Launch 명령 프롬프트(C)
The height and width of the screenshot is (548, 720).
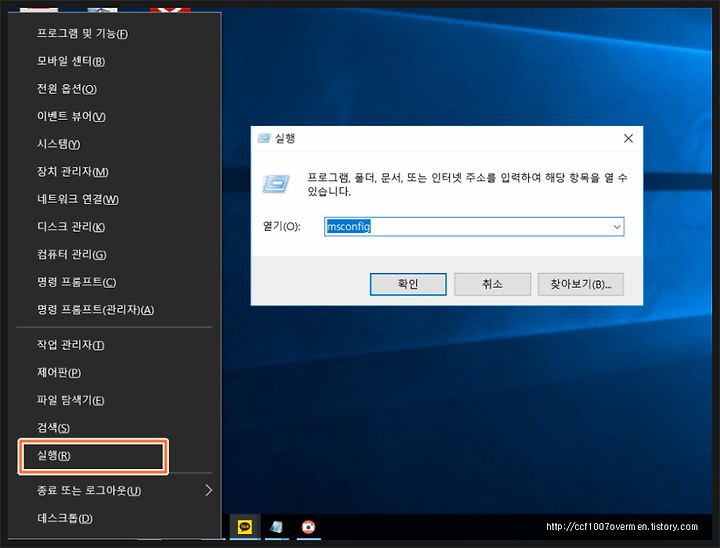click(x=76, y=282)
